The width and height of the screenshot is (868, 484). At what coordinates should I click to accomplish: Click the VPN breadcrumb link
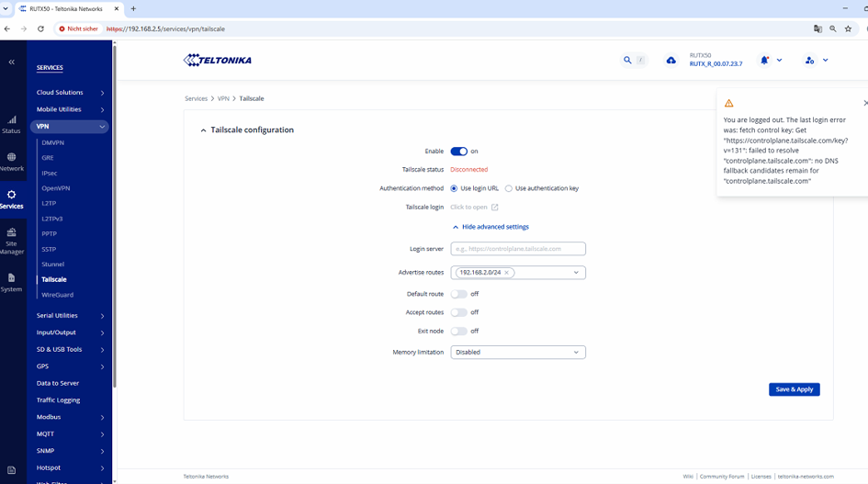pos(223,98)
